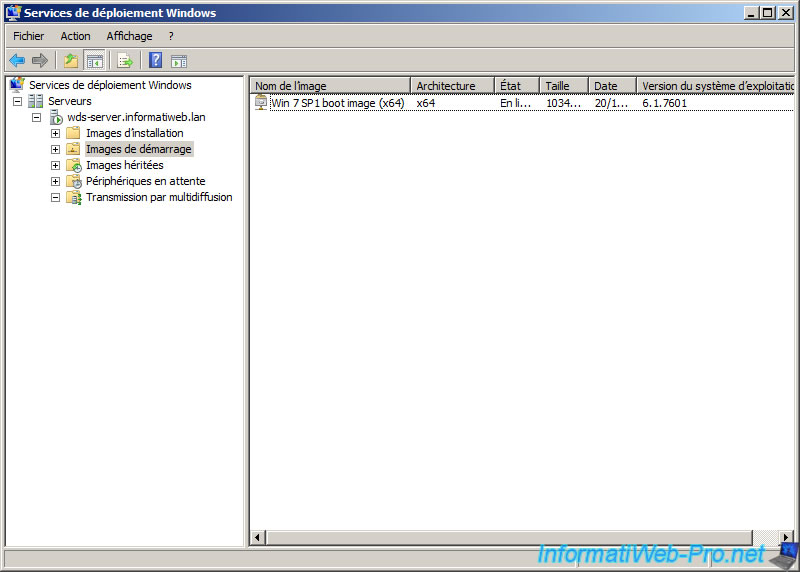Open the Fichier menu

(29, 36)
